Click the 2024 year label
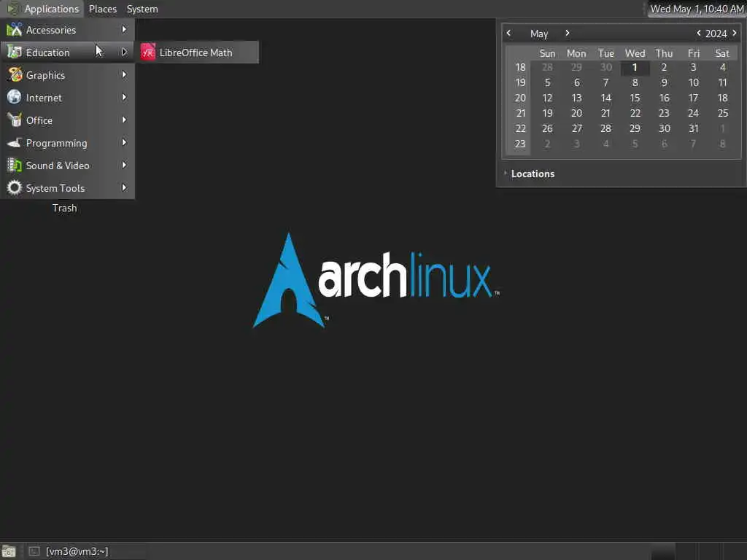Screen dimensions: 747x560 [x=716, y=34]
